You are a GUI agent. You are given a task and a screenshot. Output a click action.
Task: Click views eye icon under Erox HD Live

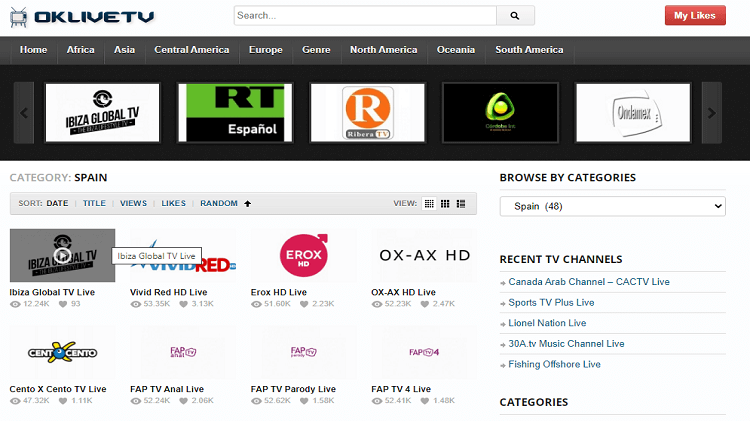(x=256, y=304)
